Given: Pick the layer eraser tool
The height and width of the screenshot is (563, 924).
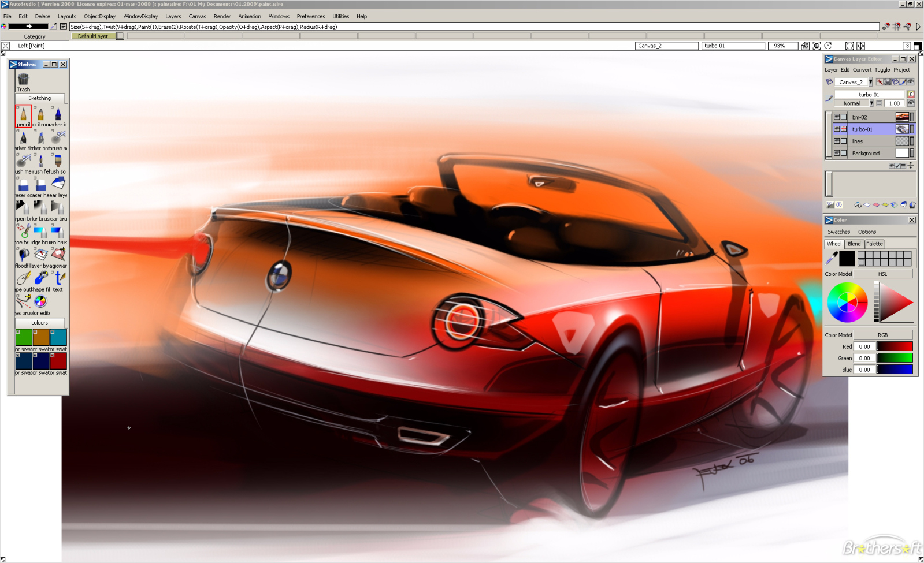Looking at the screenshot, I should click(58, 186).
